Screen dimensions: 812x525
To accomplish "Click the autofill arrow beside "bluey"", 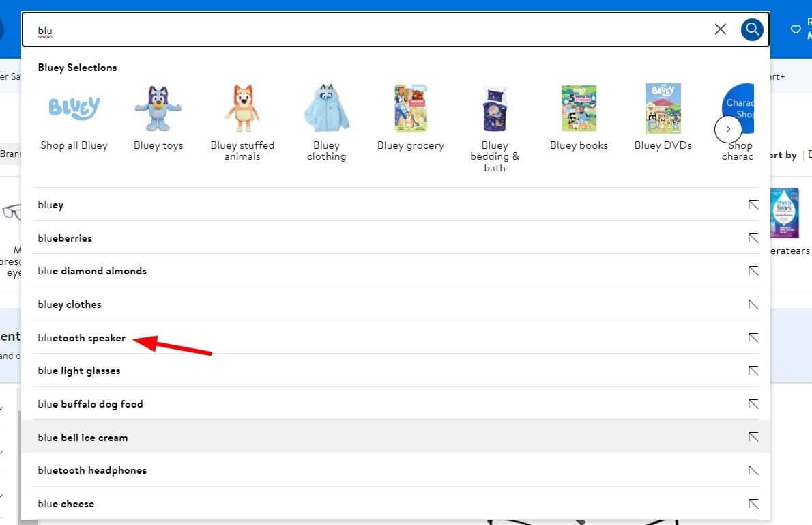I will pos(753,204).
